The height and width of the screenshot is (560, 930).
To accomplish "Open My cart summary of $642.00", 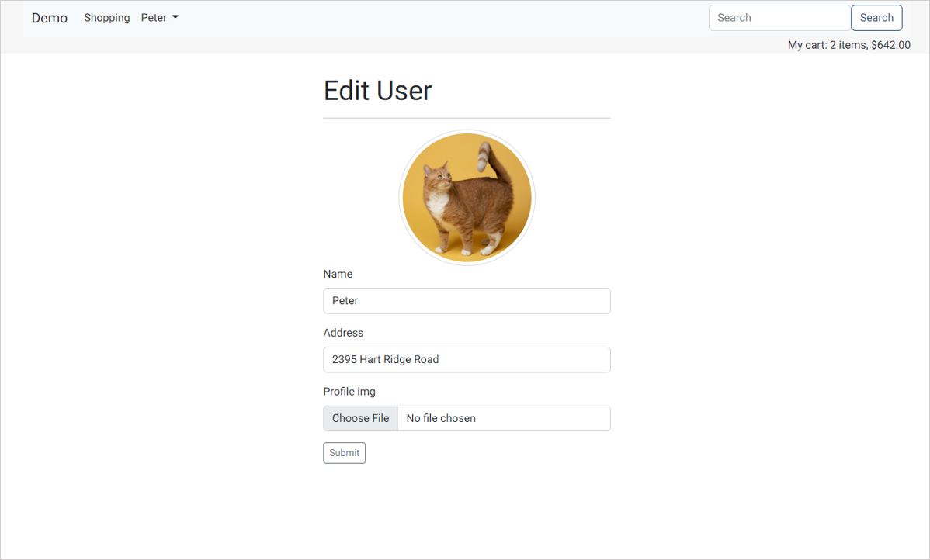I will pos(848,45).
